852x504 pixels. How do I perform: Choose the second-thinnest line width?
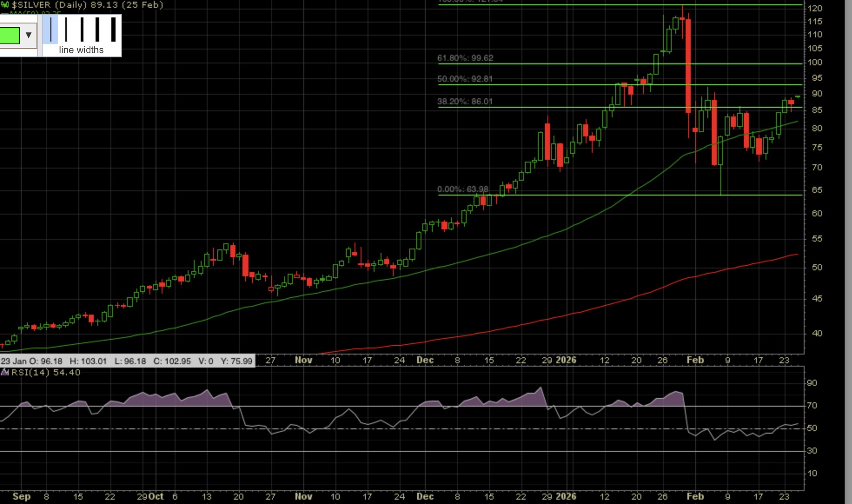[x=66, y=30]
